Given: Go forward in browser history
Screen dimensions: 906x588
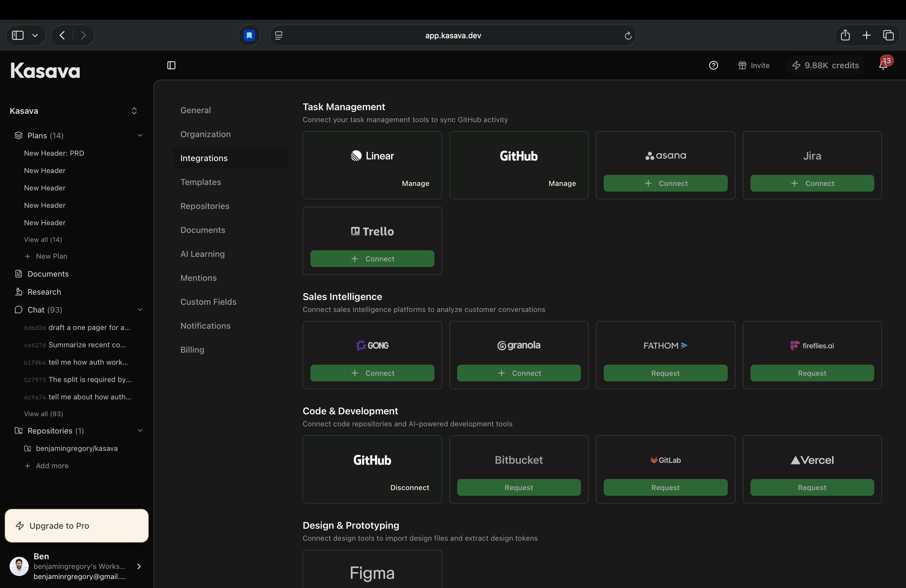Looking at the screenshot, I should coord(83,35).
